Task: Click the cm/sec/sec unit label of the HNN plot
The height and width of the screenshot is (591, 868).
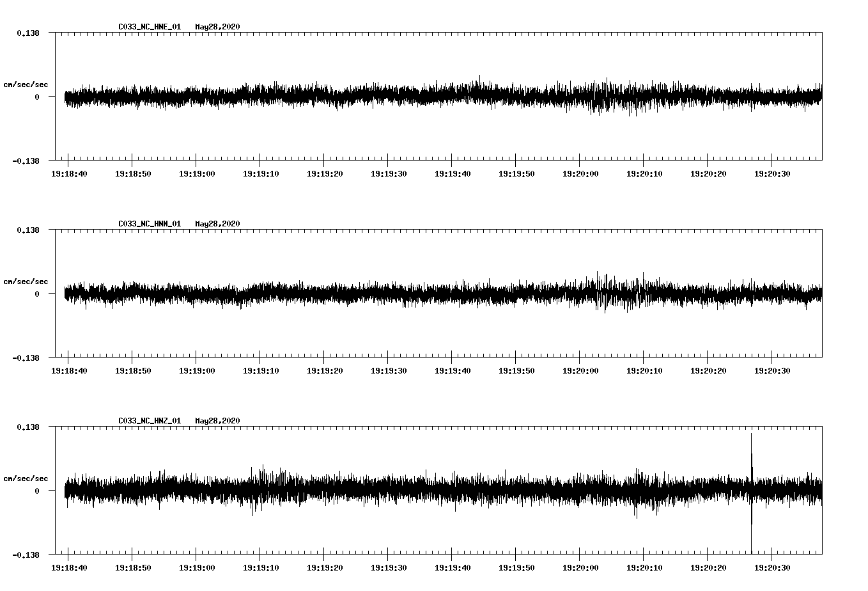Action: click(x=26, y=281)
